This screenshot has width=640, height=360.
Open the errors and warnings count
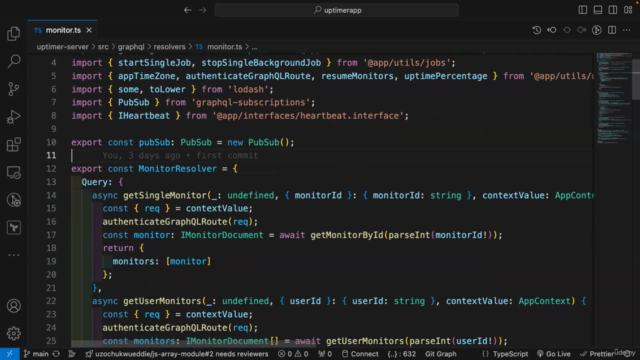(293, 354)
